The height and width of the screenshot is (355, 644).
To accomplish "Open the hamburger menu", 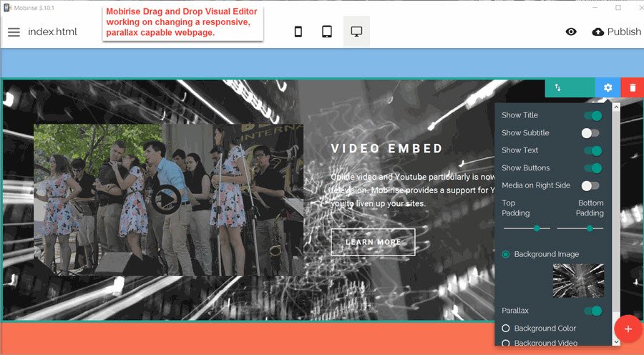I will point(14,32).
